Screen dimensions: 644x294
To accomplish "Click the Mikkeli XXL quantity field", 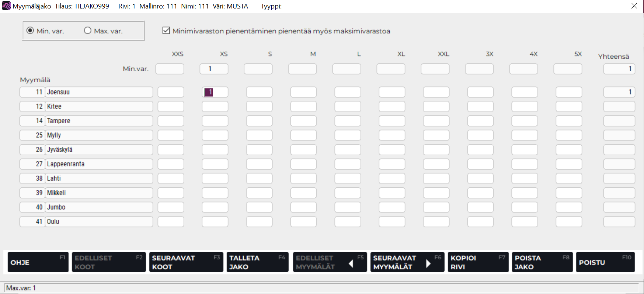I will coord(436,193).
